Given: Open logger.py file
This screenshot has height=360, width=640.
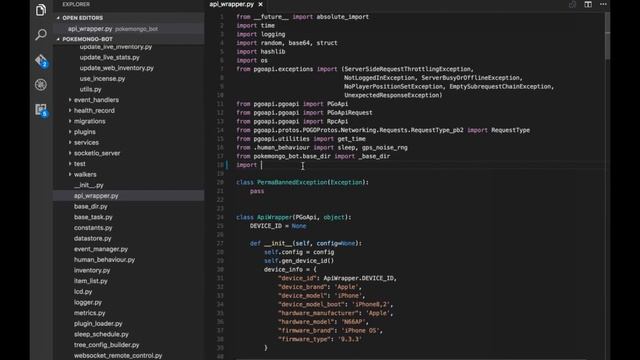Looking at the screenshot, I should click(x=88, y=302).
